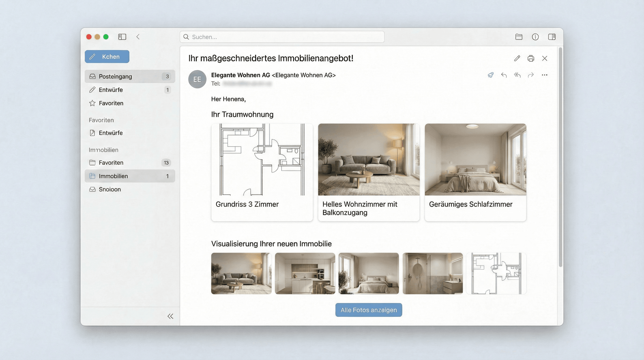Image resolution: width=644 pixels, height=360 pixels.
Task: Toggle the reading layout icon top right
Action: 552,37
